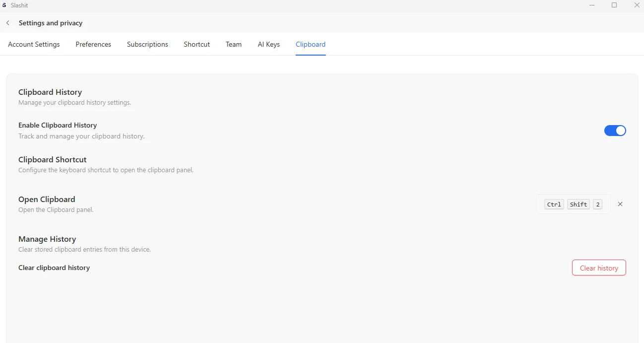Click the Manage History heading

[47, 239]
